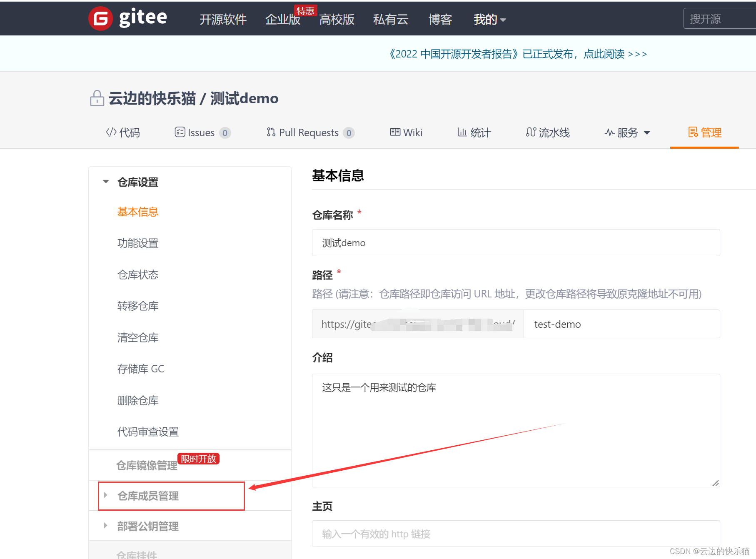Image resolution: width=756 pixels, height=559 pixels.
Task: Click the 管理 settings document icon
Action: 693,132
